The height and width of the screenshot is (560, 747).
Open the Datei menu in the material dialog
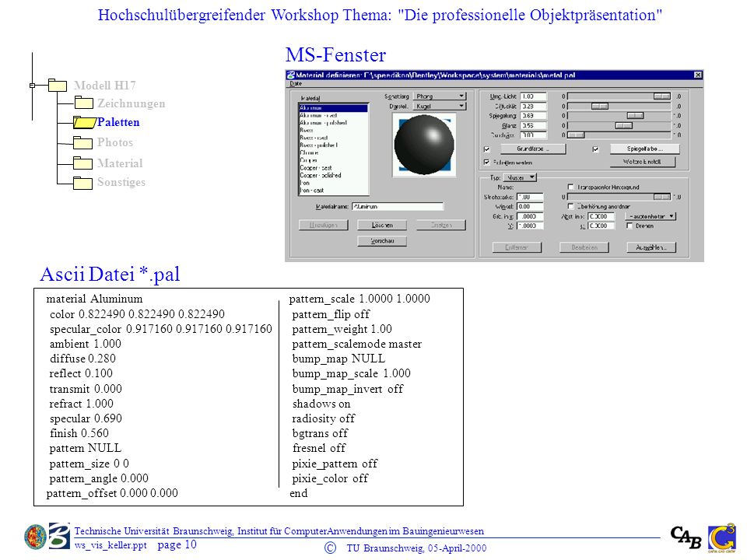pos(296,83)
